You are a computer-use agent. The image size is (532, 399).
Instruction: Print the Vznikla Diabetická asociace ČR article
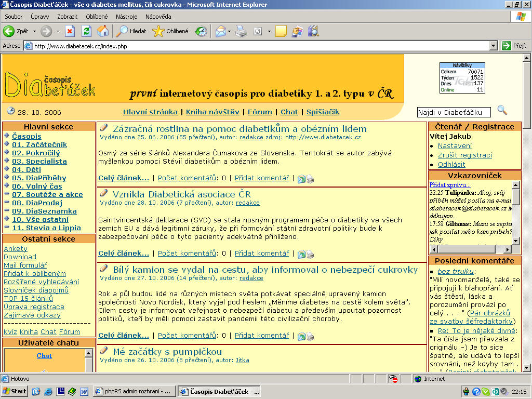click(311, 254)
